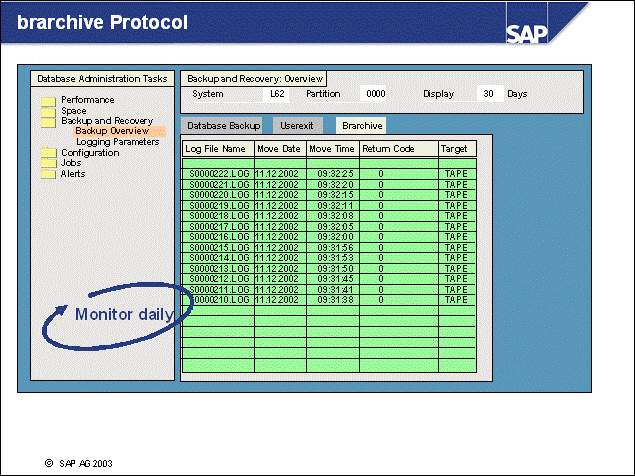Click the Backup and Recovery folder icon
Viewport: 635px width, 476px height.
pyautogui.click(x=47, y=121)
